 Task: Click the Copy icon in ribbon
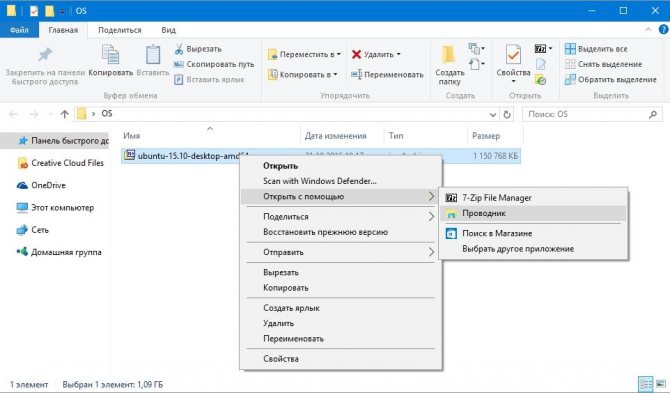111,55
